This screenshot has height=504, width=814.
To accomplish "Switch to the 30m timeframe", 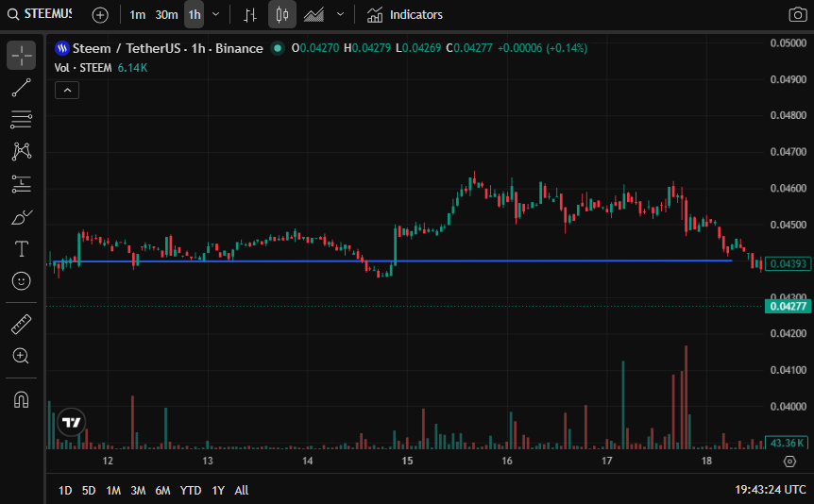I will pyautogui.click(x=166, y=15).
